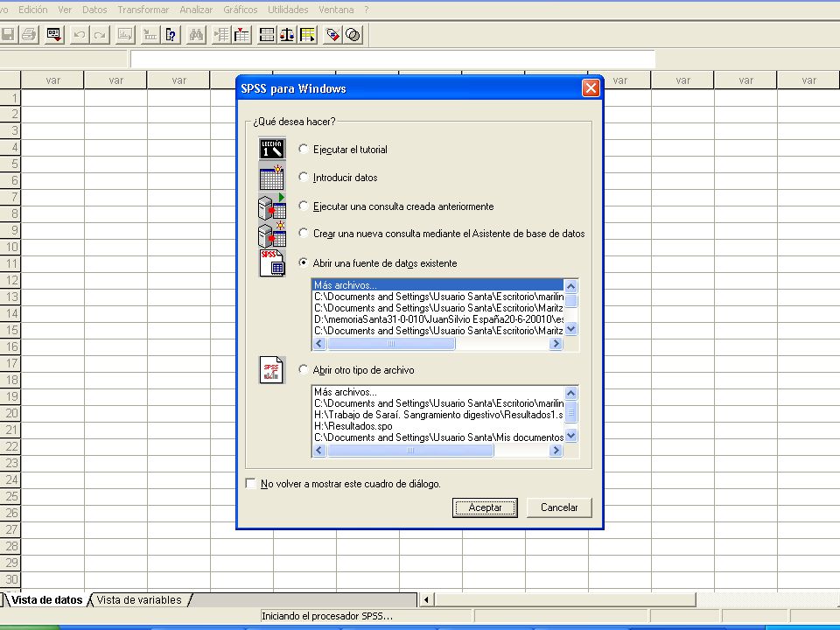Viewport: 840px width, 630px height.
Task: Click up arrow of data source list scrollbar
Action: point(570,286)
